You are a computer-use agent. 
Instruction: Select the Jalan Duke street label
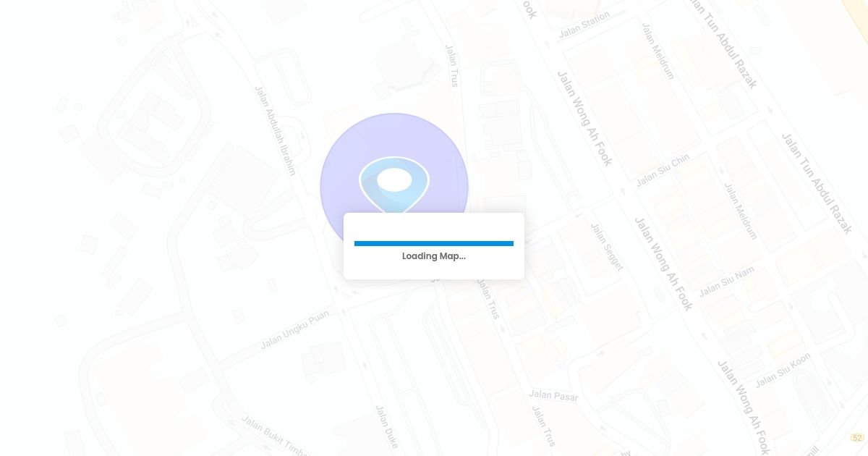386,426
